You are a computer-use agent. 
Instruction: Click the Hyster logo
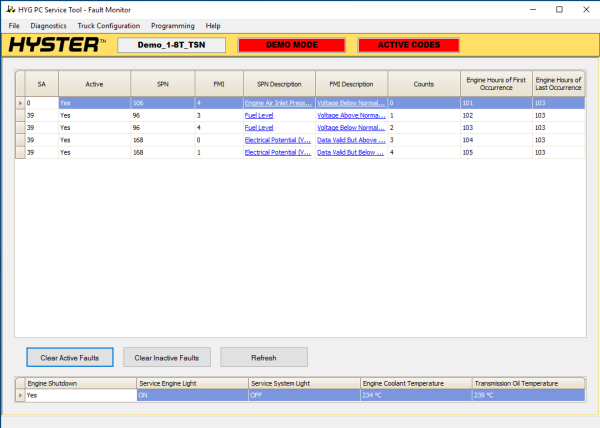point(57,45)
